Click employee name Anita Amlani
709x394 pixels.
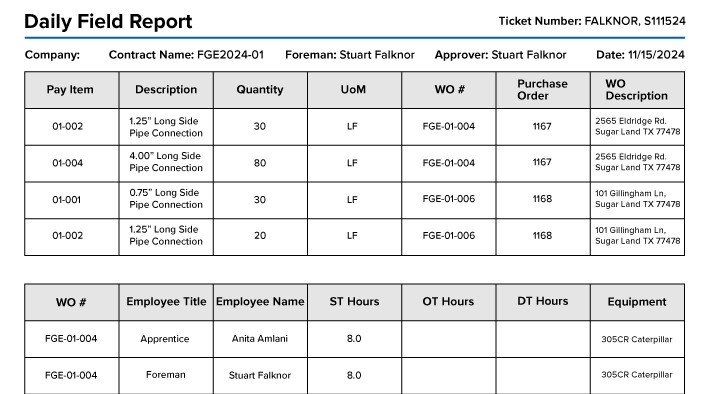click(x=260, y=339)
